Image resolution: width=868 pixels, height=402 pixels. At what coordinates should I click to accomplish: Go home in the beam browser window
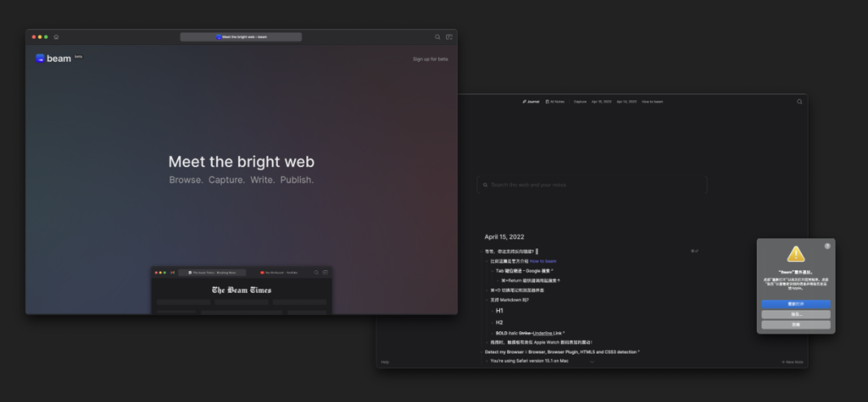(56, 37)
